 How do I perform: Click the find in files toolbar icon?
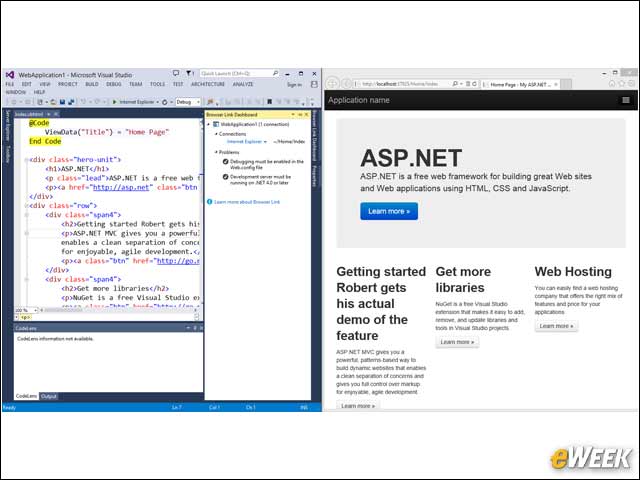coord(210,102)
